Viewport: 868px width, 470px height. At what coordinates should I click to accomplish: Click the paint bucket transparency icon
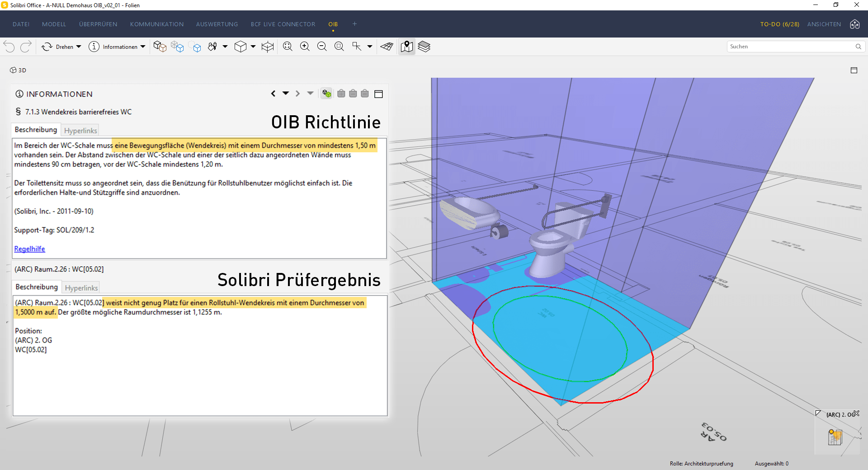point(212,47)
